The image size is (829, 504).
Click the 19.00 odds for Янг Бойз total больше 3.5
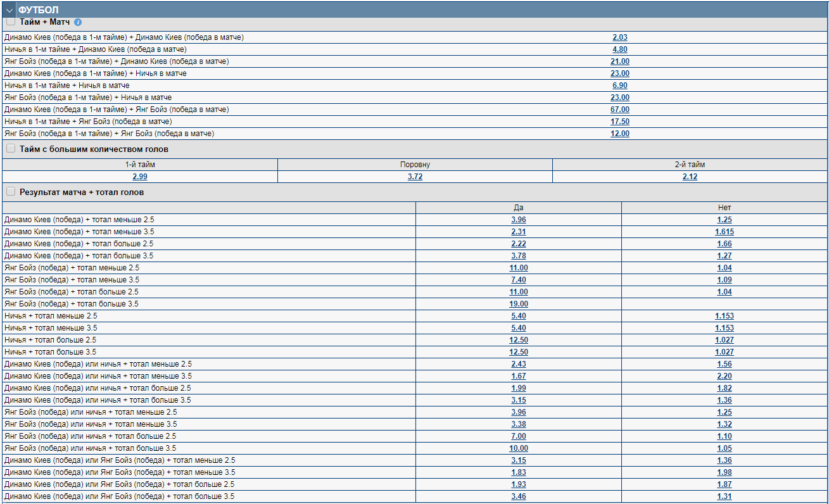click(x=519, y=304)
